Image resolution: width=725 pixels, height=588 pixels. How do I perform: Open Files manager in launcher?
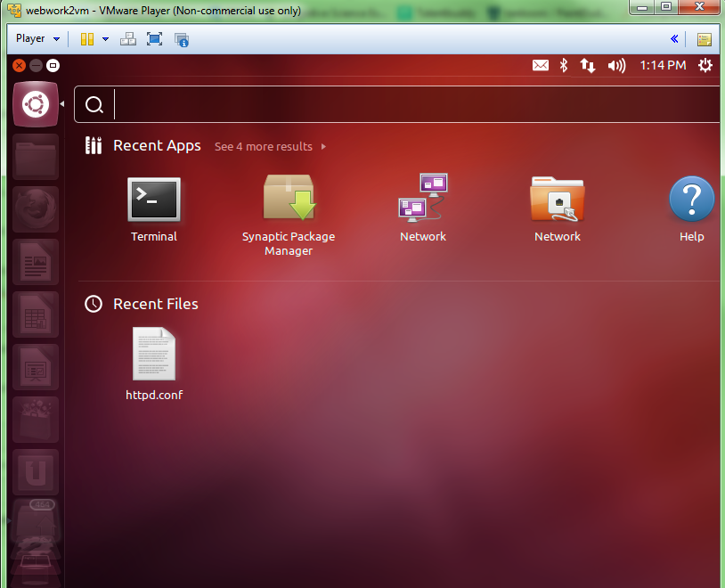[36, 157]
